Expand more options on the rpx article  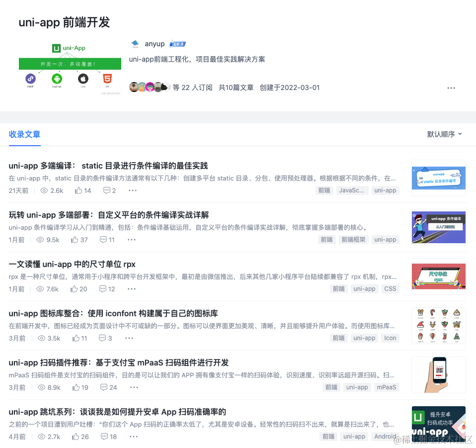coord(132,289)
